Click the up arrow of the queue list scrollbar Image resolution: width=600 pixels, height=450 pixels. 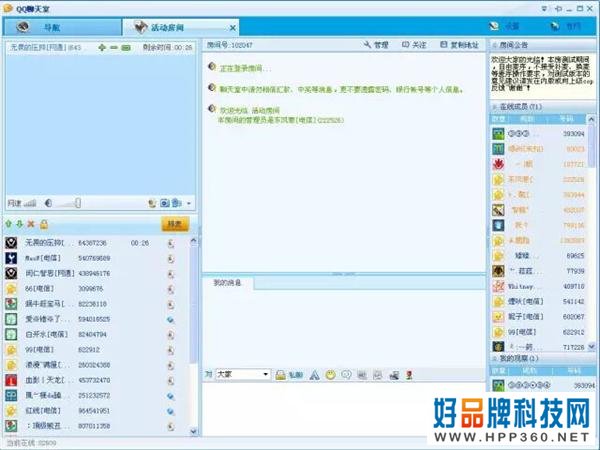[x=194, y=241]
